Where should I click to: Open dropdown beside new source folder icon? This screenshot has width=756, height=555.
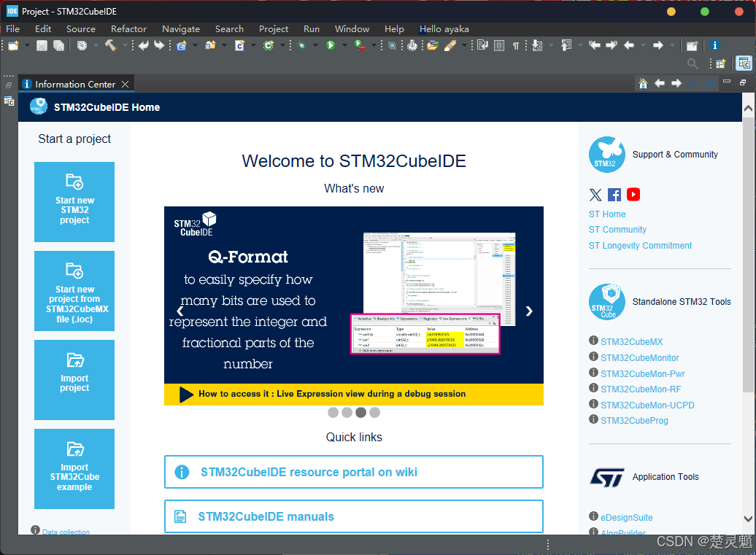coord(224,45)
